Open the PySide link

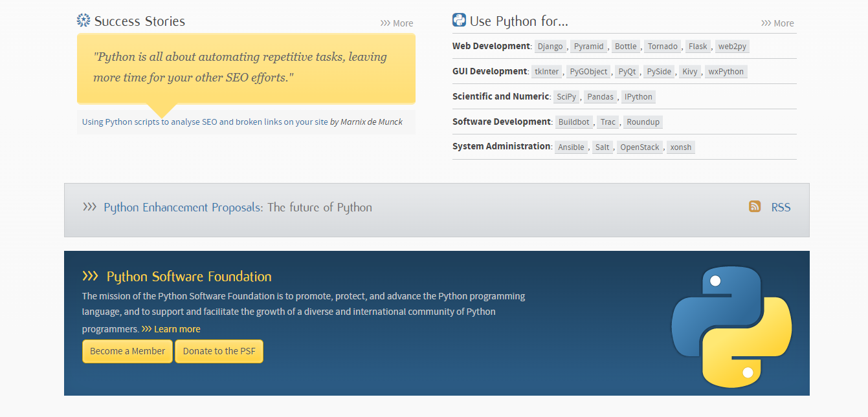pos(659,72)
